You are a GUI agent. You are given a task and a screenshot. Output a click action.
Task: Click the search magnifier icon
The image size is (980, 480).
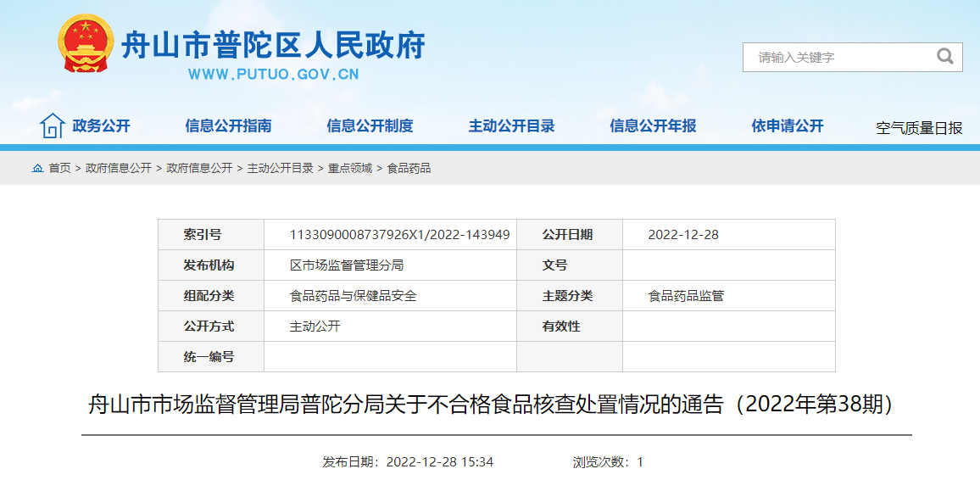coord(944,57)
